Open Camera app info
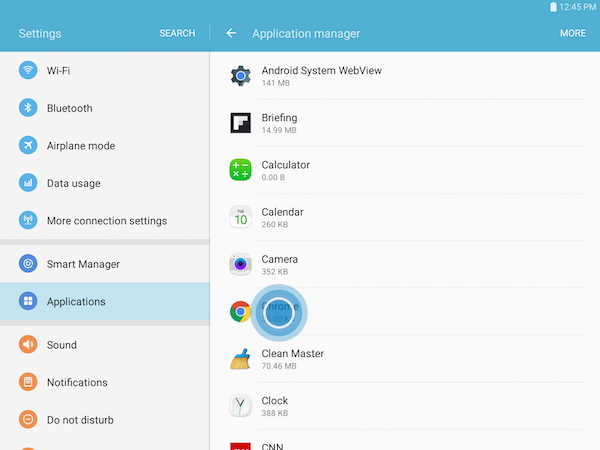Viewport: 600px width, 450px height. [x=405, y=264]
